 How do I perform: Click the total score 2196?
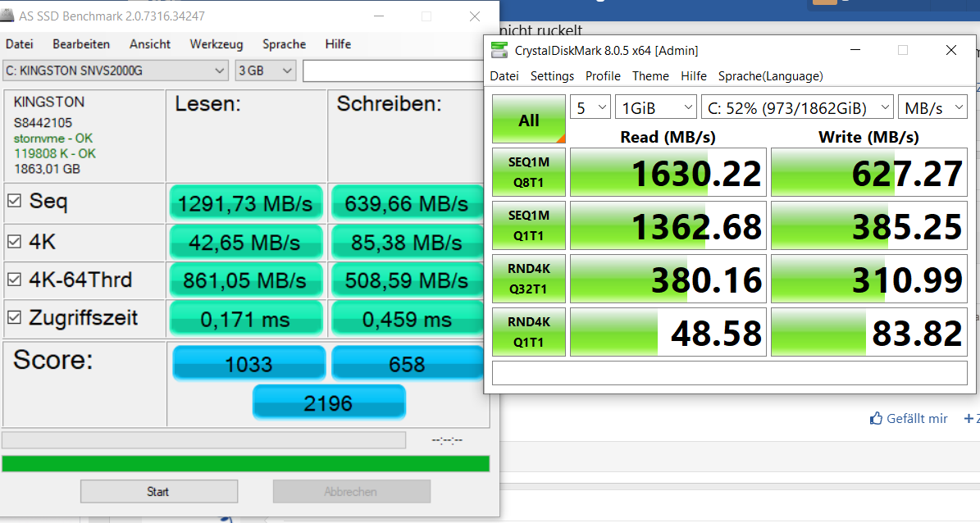[x=329, y=402]
